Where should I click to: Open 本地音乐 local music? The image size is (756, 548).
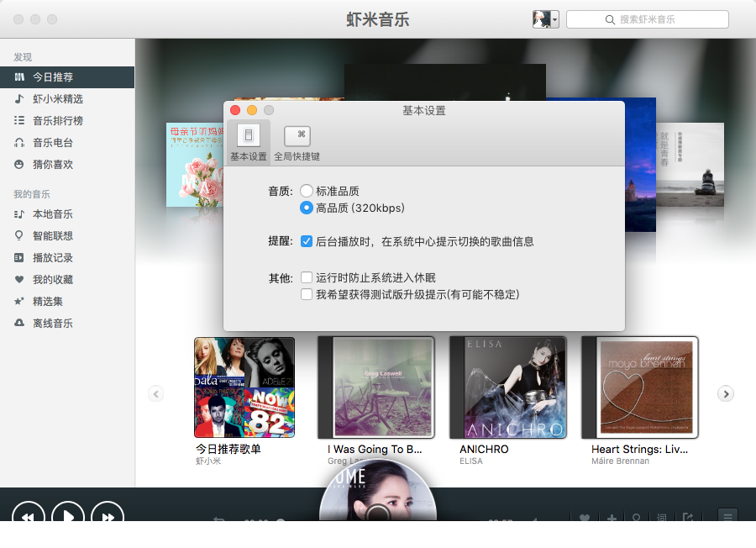pos(67,214)
